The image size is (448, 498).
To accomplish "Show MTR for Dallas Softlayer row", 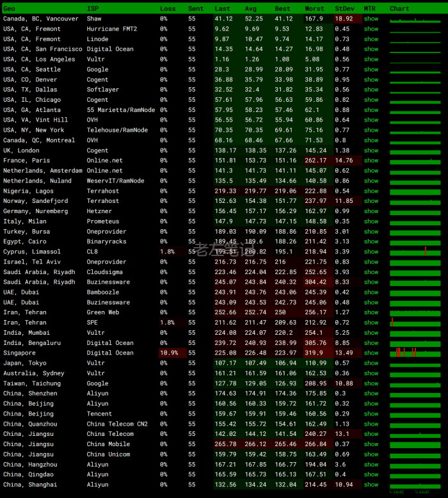I will (x=371, y=90).
